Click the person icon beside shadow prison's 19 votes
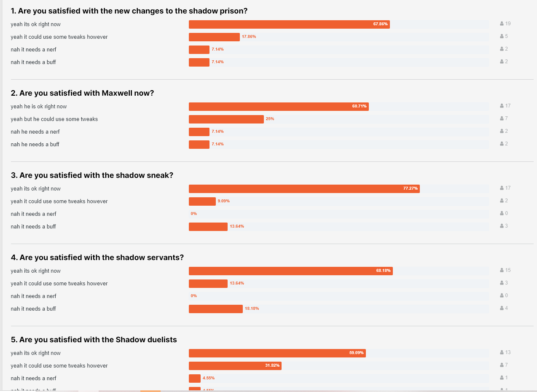 (502, 24)
